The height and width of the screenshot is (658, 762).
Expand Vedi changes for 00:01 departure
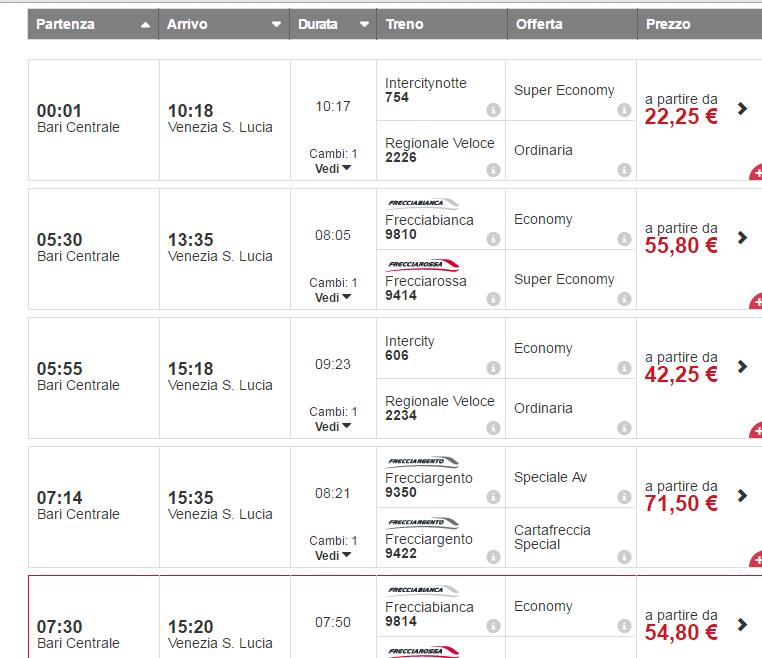pos(333,168)
